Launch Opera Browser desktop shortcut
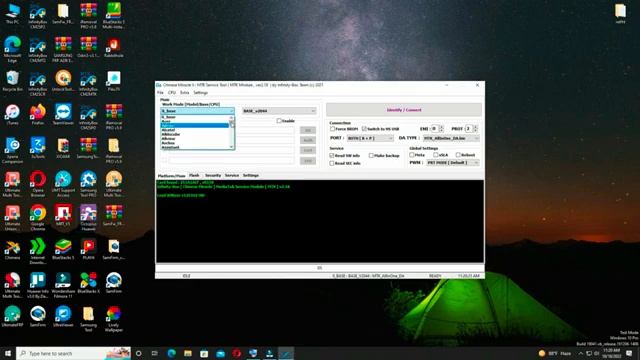This screenshot has height=360, width=640. pos(38,184)
